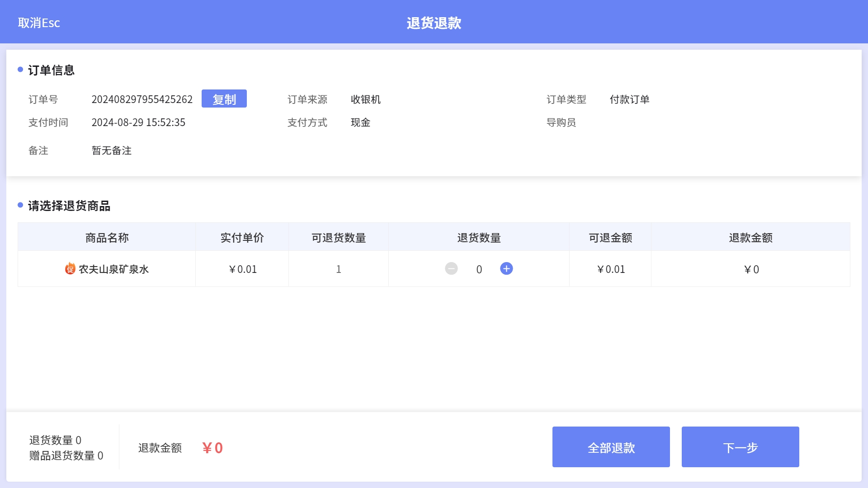Viewport: 868px width, 488px height.
Task: Click the 商品名称 column header
Action: pos(107,238)
